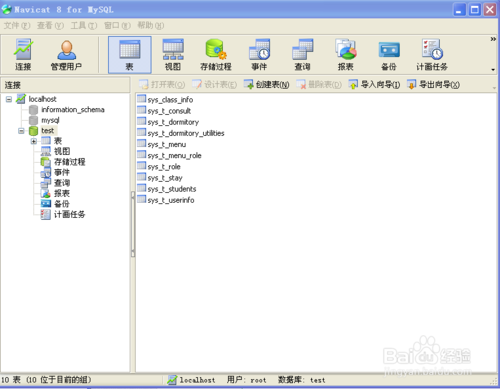Click 创建表 (Create Table) button

267,85
